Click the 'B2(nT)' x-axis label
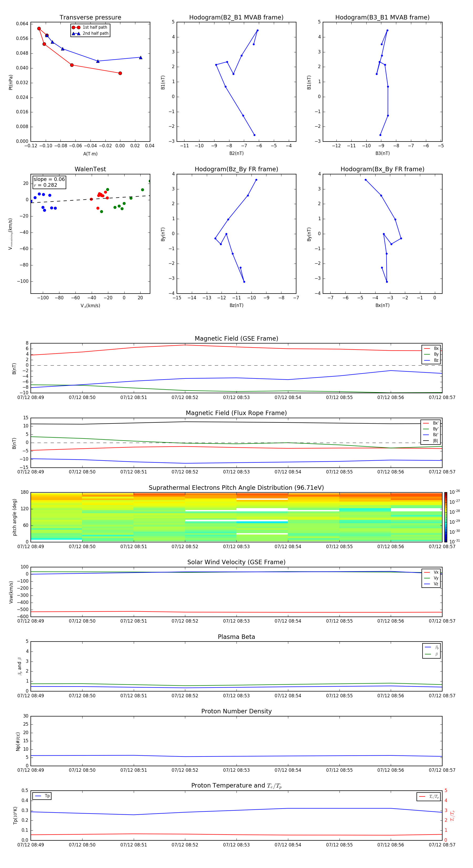This screenshot has height=868, width=473. click(236, 153)
